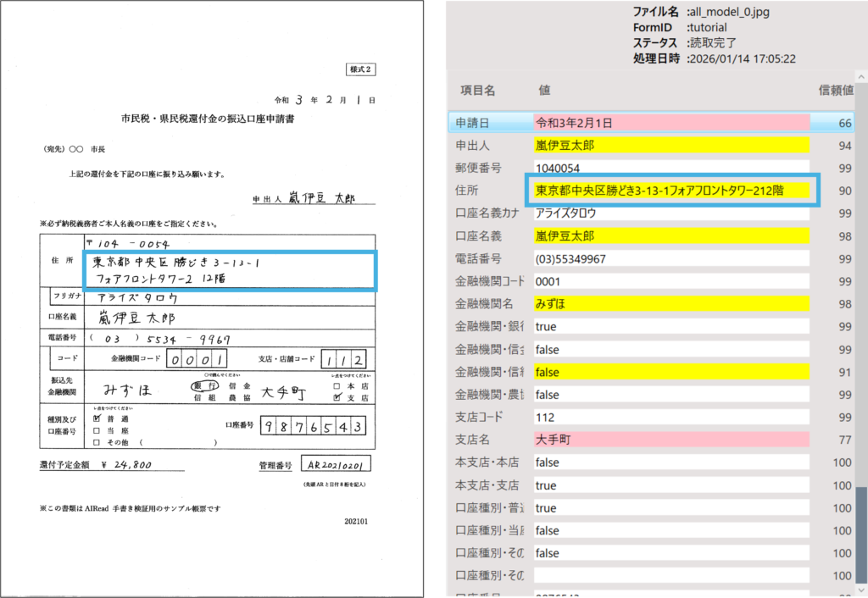Edit the 郵便番号 value 1040054
Screen dimensions: 868x598
(x=671, y=169)
